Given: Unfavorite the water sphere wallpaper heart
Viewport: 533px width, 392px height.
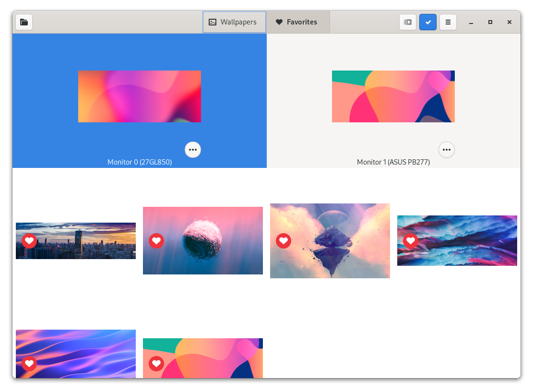Looking at the screenshot, I should coord(156,241).
